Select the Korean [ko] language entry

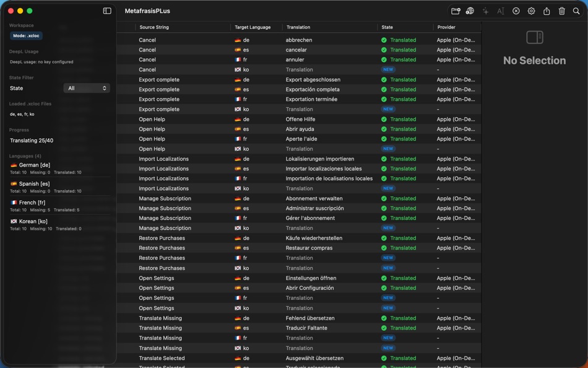60,224
